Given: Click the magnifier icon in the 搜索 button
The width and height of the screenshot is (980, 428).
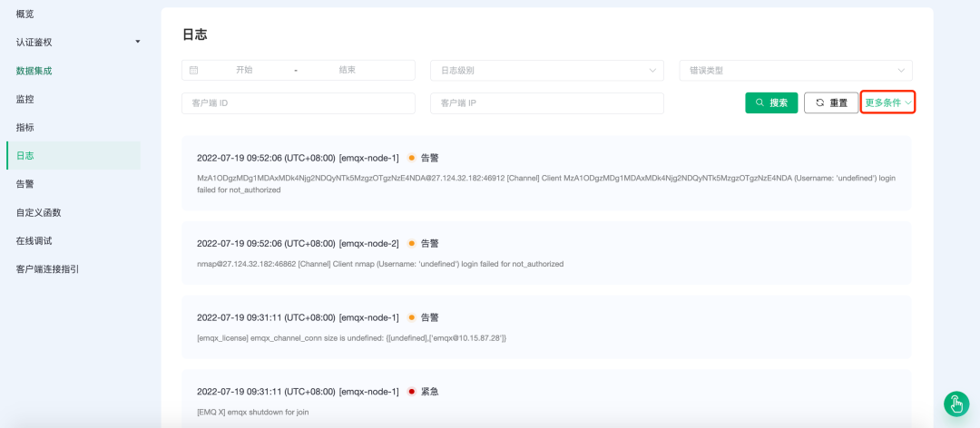Looking at the screenshot, I should [759, 103].
